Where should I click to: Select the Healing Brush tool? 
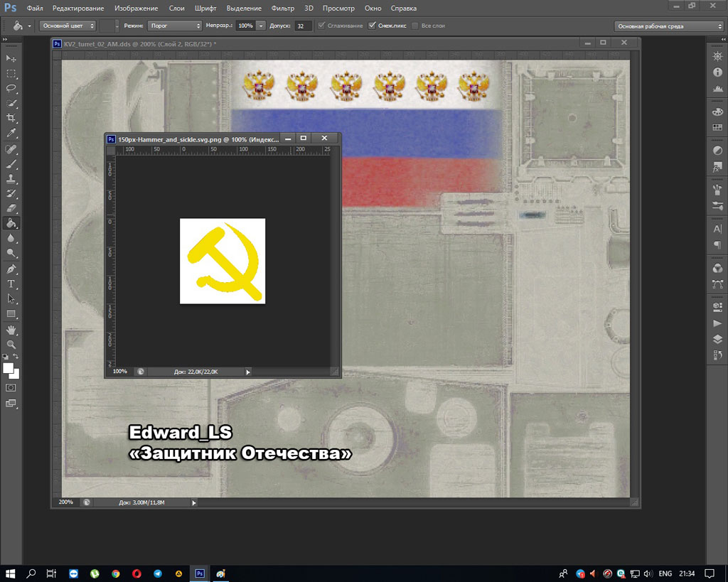tap(11, 149)
